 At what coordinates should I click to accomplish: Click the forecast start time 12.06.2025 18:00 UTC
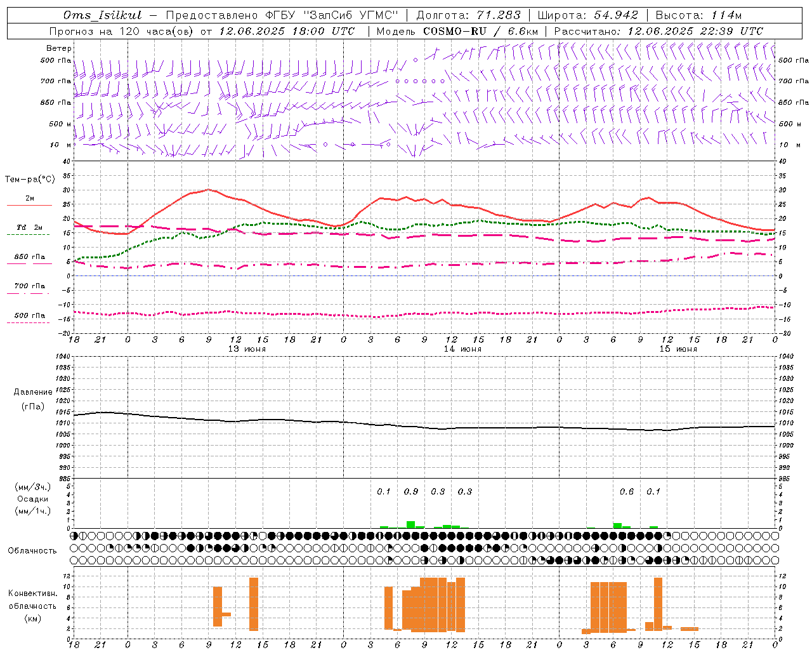[287, 31]
